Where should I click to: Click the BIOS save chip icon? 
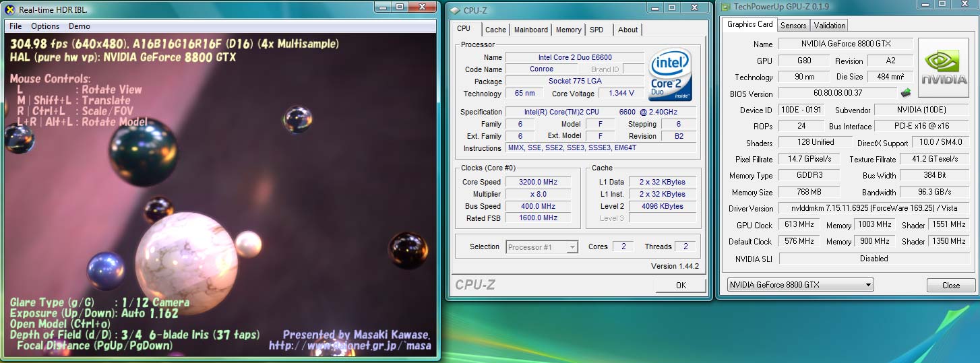pyautogui.click(x=906, y=93)
